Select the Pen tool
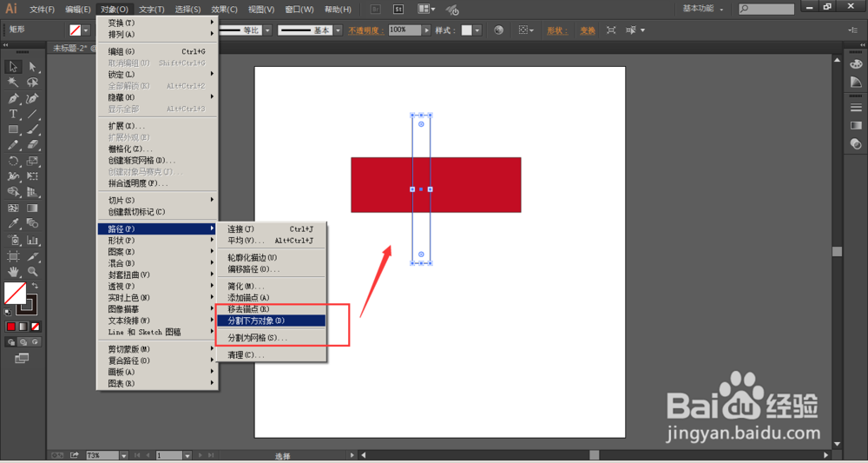This screenshot has width=868, height=463. coord(13,98)
